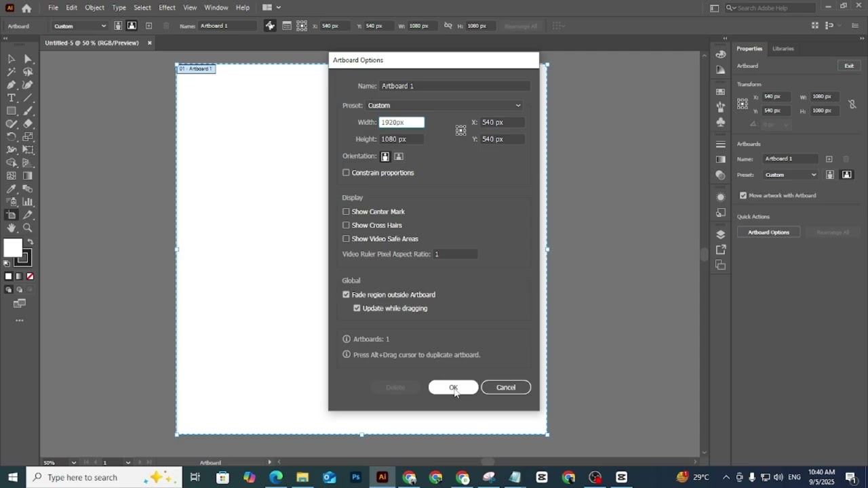Select the Column Graph tool
The height and width of the screenshot is (488, 868).
[x=28, y=202]
